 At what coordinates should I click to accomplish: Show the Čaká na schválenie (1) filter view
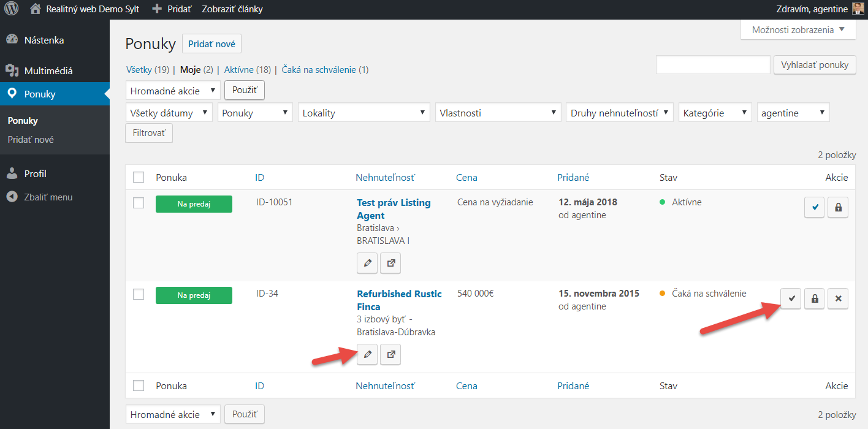point(325,70)
